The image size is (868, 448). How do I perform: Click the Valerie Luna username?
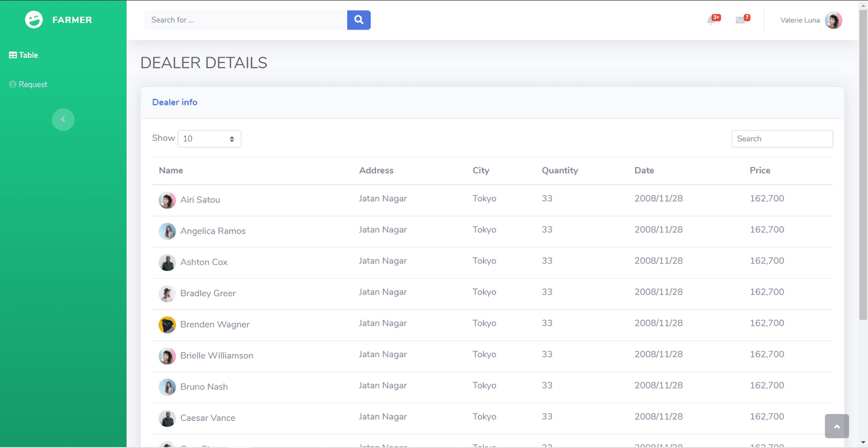tap(800, 20)
